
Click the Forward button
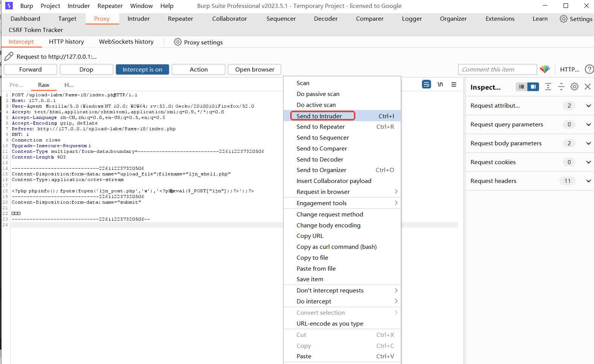(x=30, y=70)
